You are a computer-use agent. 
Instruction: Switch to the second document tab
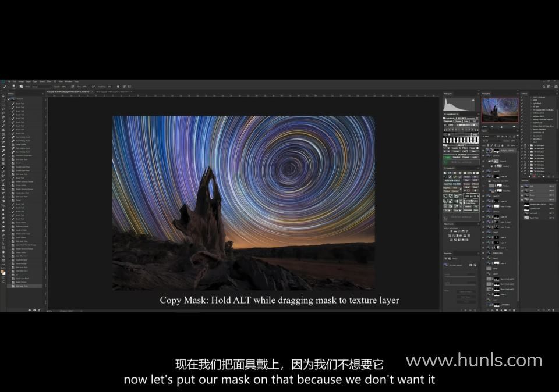click(x=114, y=92)
